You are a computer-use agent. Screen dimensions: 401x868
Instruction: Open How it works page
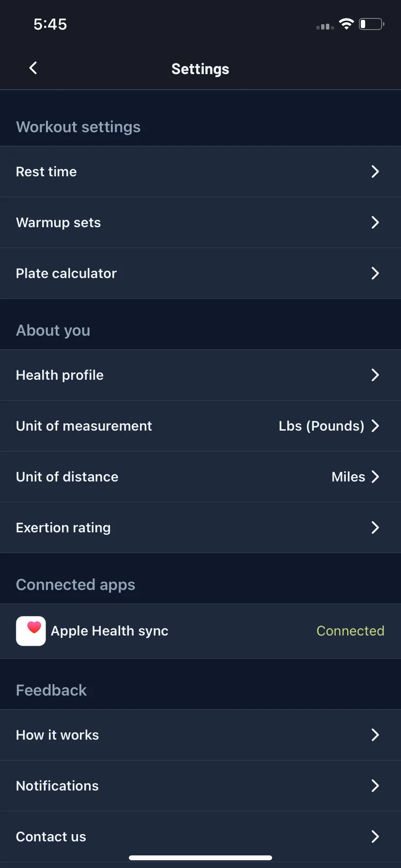[200, 735]
